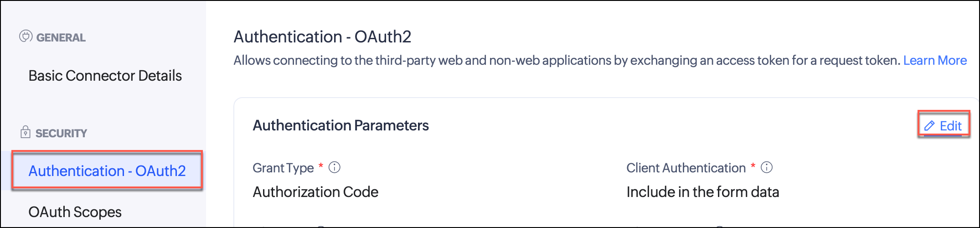
Task: Click the lock icon beside SECURITY
Action: coord(26,133)
